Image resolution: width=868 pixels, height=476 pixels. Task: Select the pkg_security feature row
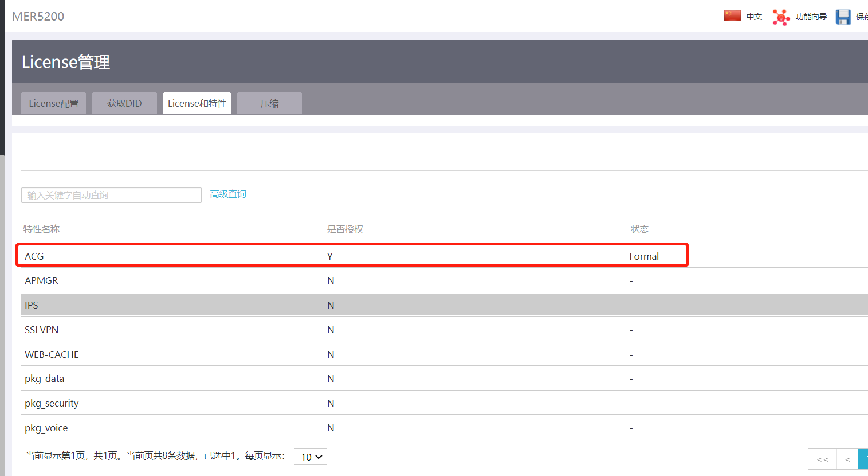(445, 403)
